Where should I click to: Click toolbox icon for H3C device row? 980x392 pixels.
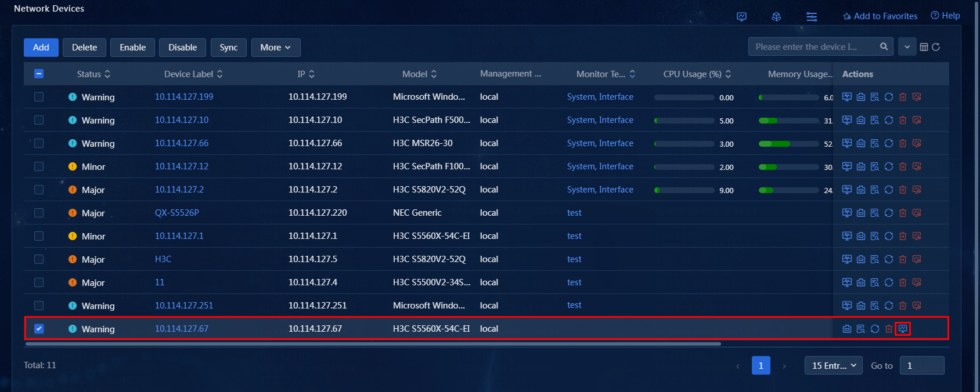861,259
